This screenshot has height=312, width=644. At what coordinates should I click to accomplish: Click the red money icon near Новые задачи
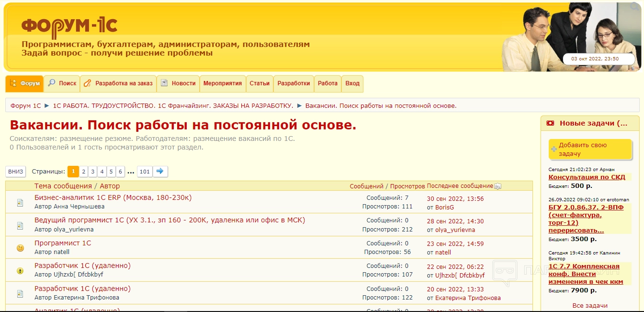(550, 123)
